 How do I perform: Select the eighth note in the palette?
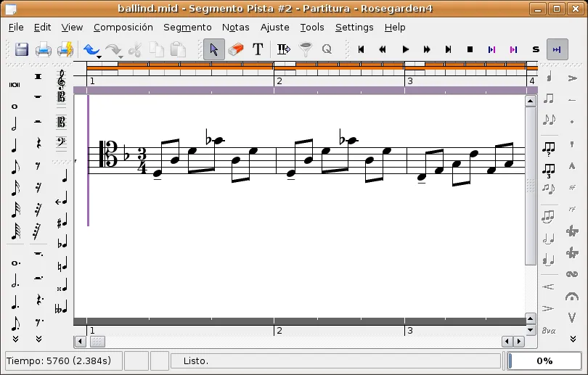click(15, 168)
